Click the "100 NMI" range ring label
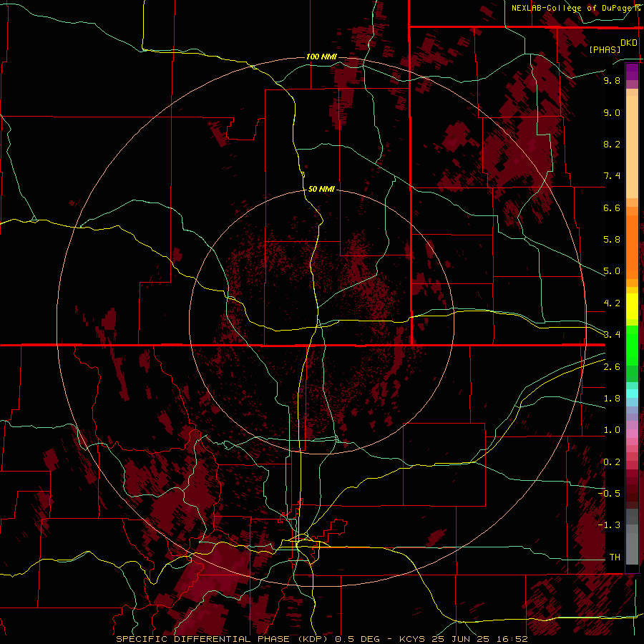This screenshot has height=644, width=644. tap(321, 57)
